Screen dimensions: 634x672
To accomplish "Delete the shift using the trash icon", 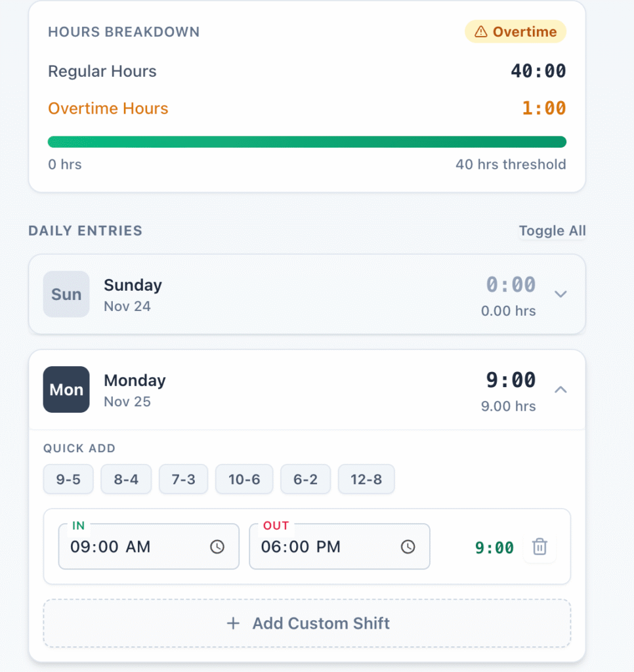I will 539,547.
